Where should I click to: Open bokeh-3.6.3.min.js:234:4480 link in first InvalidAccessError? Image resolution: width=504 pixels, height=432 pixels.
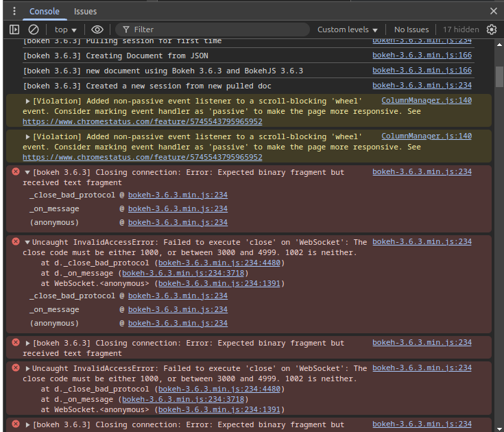tap(219, 263)
